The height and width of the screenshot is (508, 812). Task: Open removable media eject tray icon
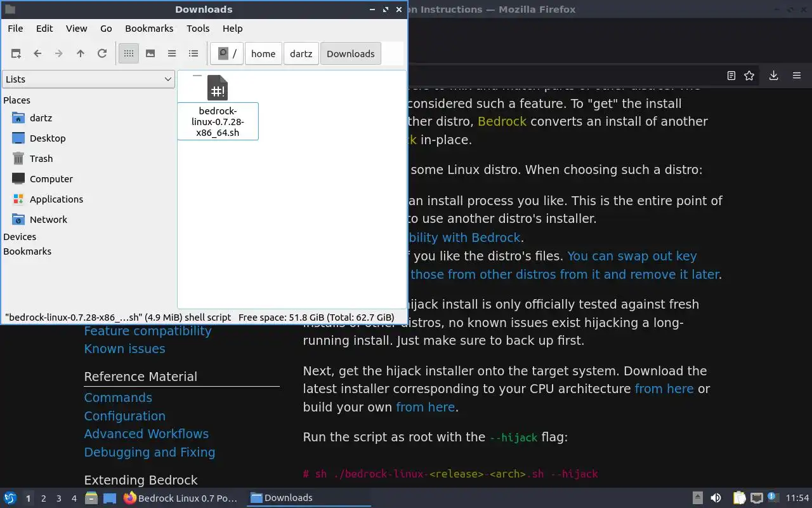point(698,498)
